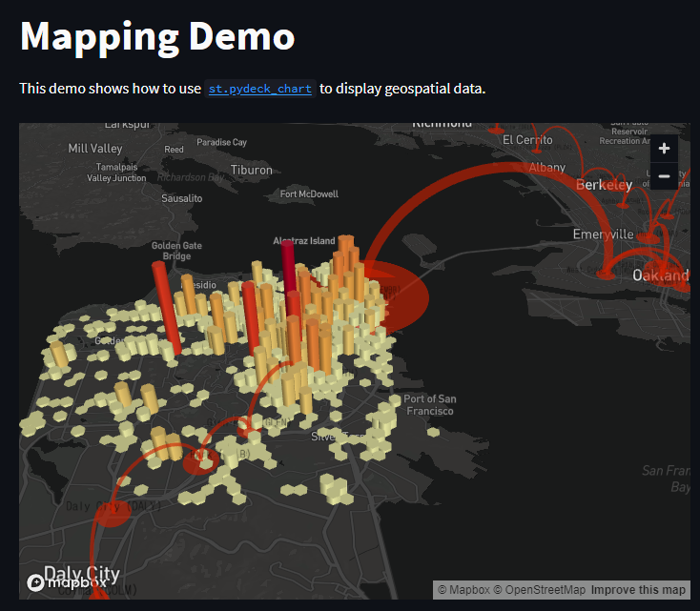
Task: Click the Alcatraz Island map label
Action: pyautogui.click(x=304, y=241)
